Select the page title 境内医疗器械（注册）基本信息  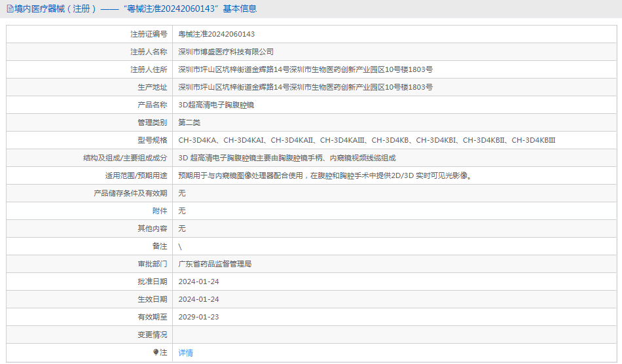[x=135, y=9]
